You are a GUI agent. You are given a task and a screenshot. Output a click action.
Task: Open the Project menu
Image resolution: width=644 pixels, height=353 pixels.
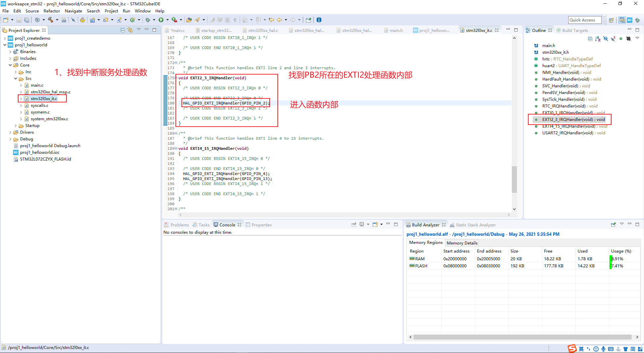click(x=111, y=11)
